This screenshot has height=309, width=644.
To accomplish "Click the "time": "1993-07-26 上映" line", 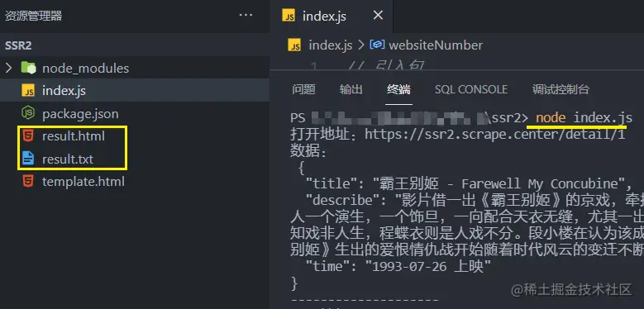I will pos(398,267).
